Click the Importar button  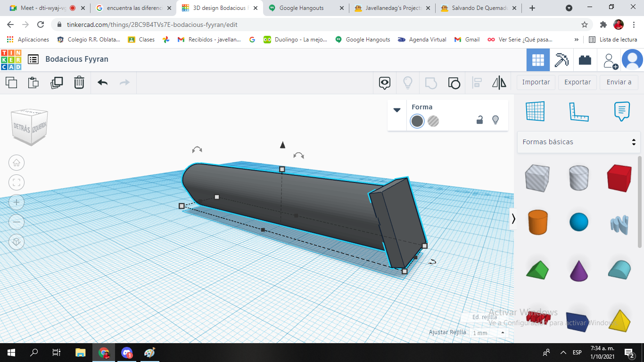(536, 82)
